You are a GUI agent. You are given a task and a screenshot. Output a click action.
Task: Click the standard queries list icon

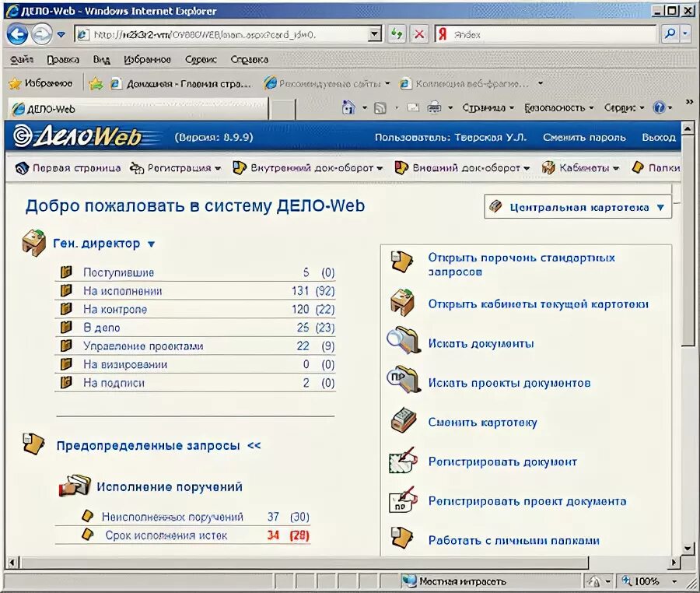point(401,261)
